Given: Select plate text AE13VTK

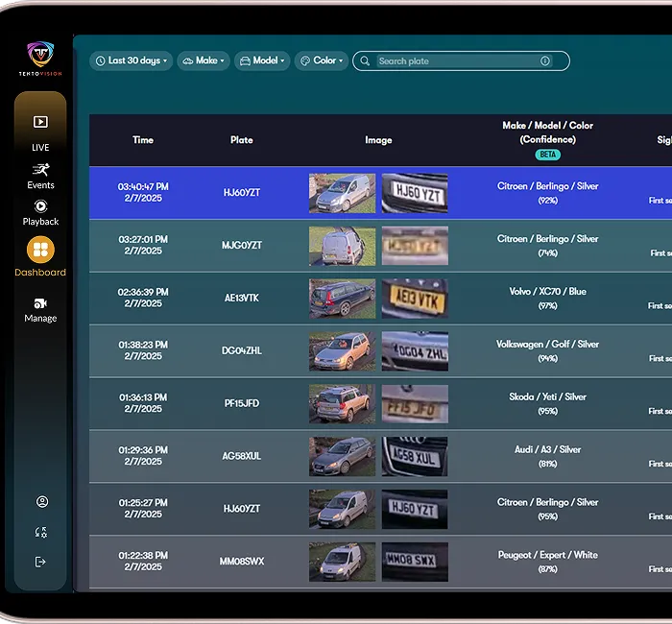Looking at the screenshot, I should pyautogui.click(x=242, y=298).
